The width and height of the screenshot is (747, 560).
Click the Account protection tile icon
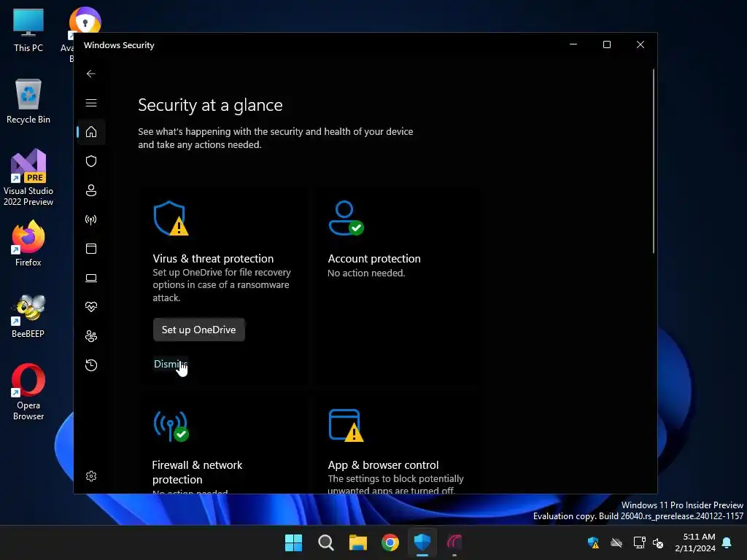coord(346,218)
